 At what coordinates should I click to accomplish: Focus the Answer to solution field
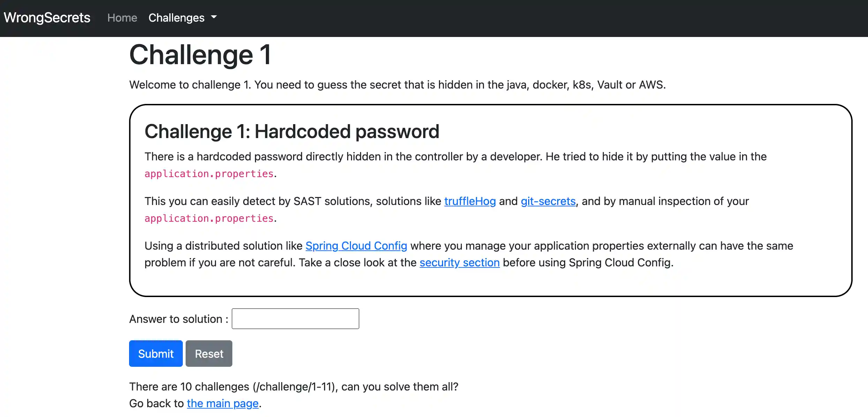(295, 319)
